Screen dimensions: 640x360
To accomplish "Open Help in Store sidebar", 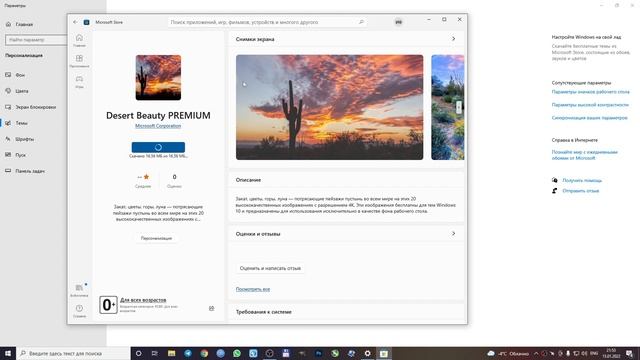I will click(x=79, y=311).
